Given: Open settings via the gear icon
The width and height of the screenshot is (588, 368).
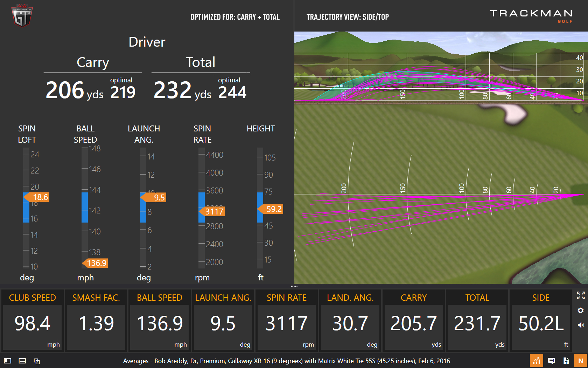Looking at the screenshot, I should pyautogui.click(x=581, y=311).
